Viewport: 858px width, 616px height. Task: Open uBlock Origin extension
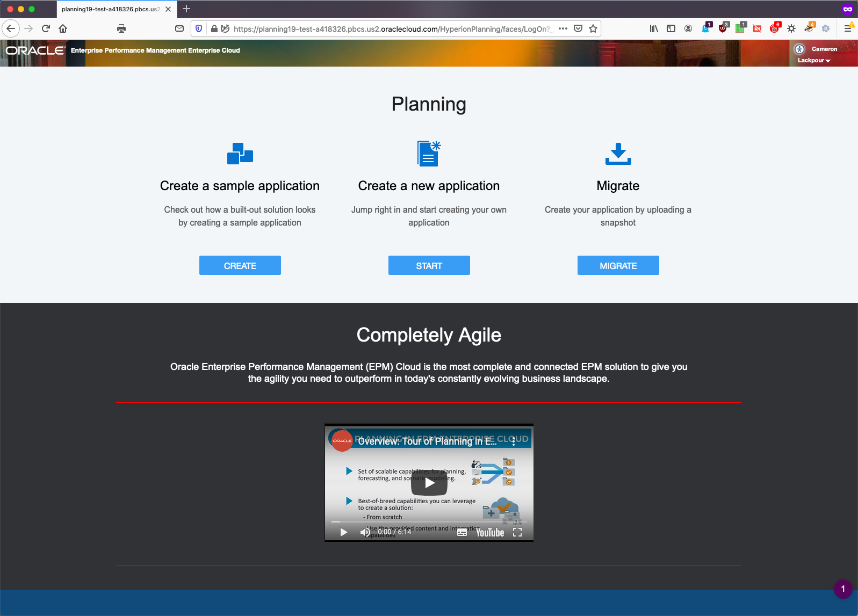pos(723,28)
